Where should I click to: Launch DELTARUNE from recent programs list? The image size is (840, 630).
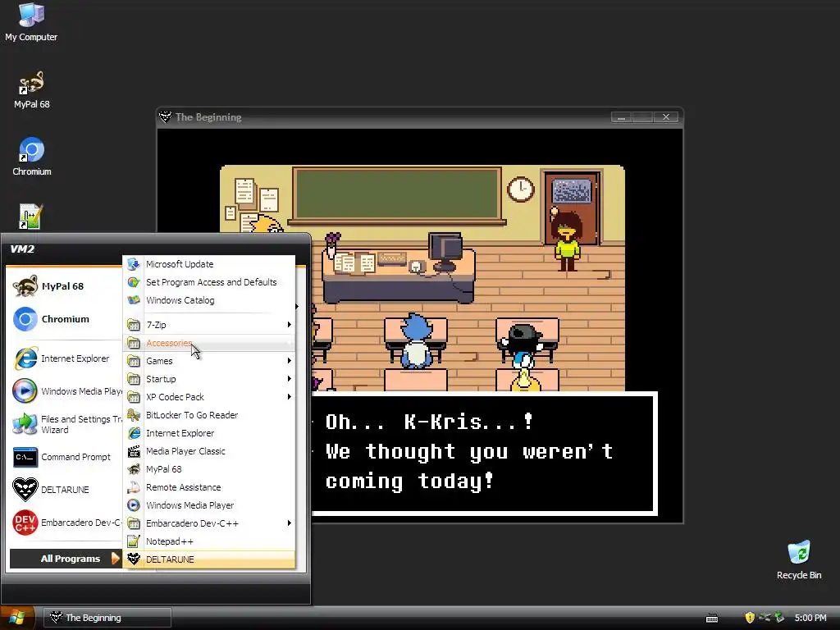(63, 490)
